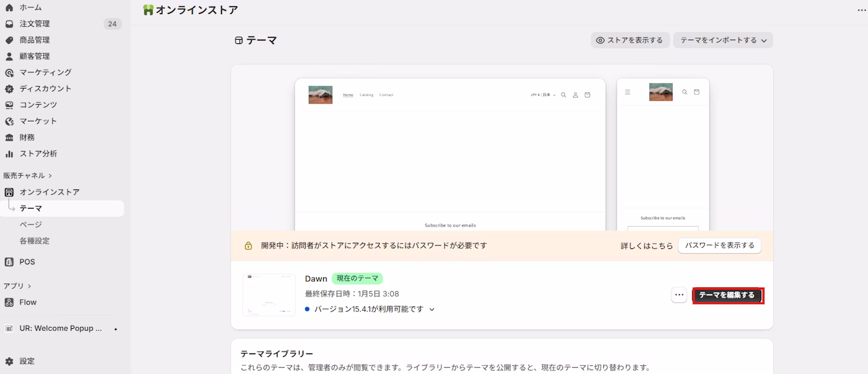868x374 pixels.
Task: Expand the バージョン15.4.1 version chevron
Action: [432, 309]
